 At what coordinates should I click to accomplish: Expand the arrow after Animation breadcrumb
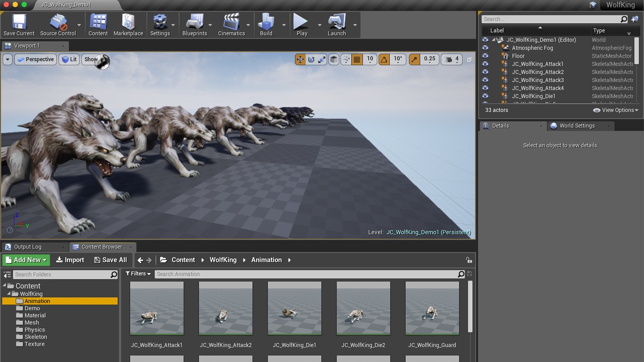pyautogui.click(x=289, y=260)
